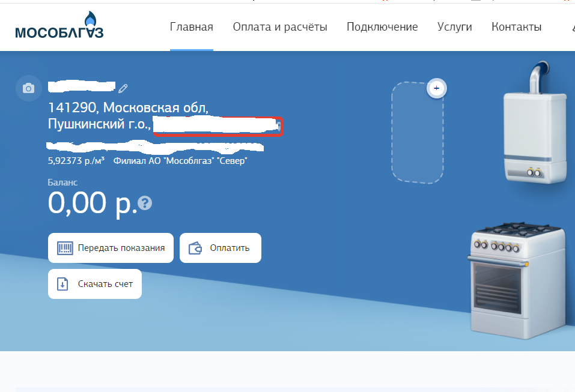Viewport: 575px width, 392px height.
Task: Open the Подключение menu item
Action: pos(382,27)
